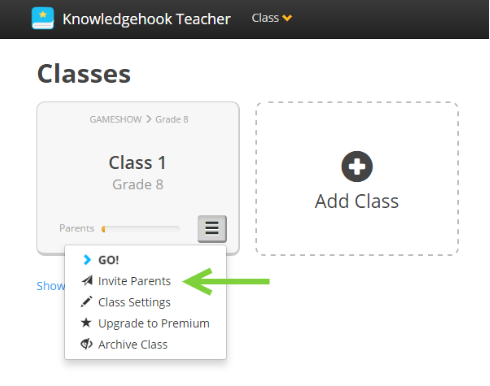
Task: Click the Knowledgehook book logo icon
Action: click(x=43, y=18)
